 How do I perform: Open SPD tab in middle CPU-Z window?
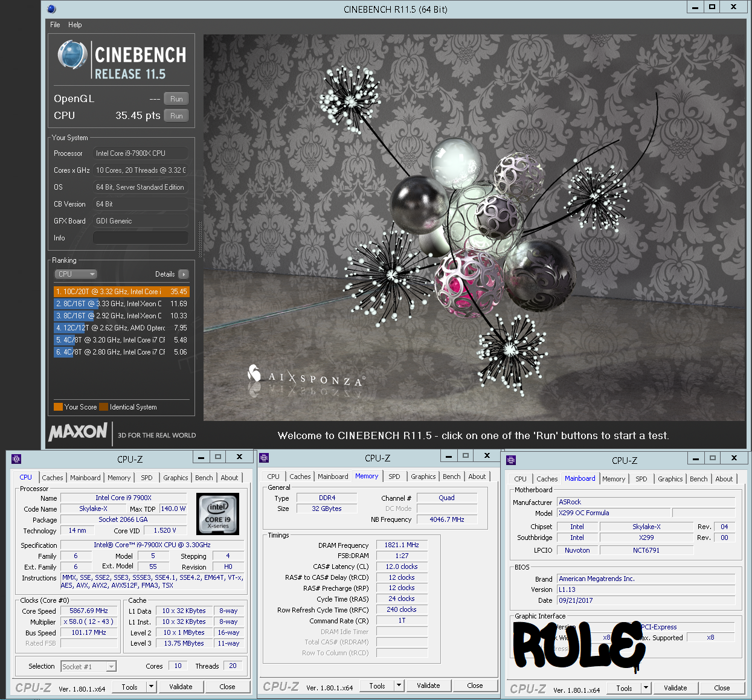[x=394, y=477]
